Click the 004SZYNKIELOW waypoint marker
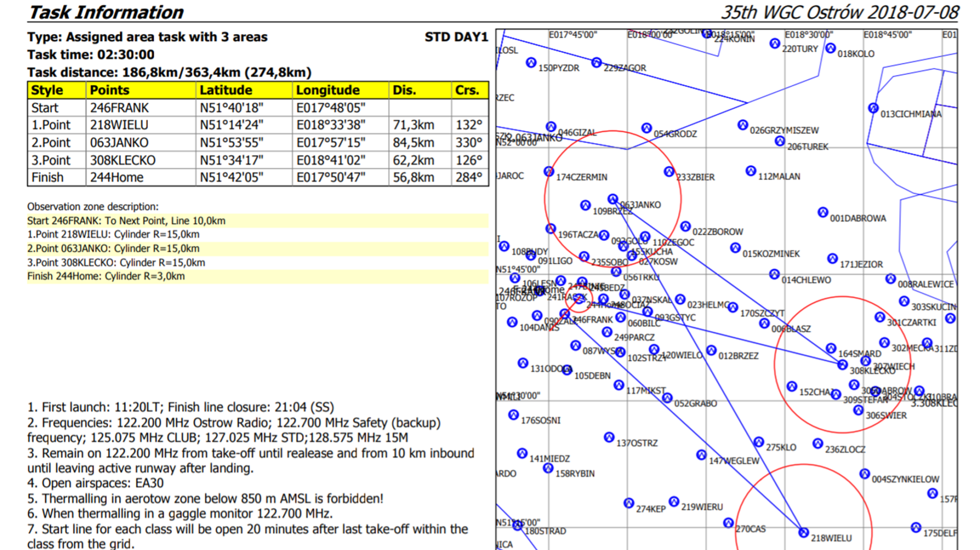The image size is (980, 550). [x=865, y=474]
